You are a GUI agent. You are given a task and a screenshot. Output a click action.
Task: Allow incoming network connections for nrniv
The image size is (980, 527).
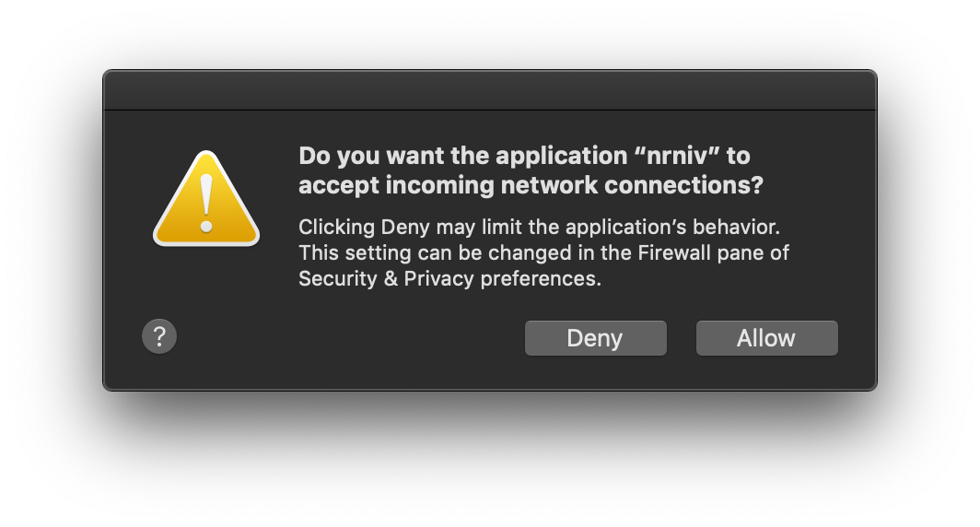(766, 338)
